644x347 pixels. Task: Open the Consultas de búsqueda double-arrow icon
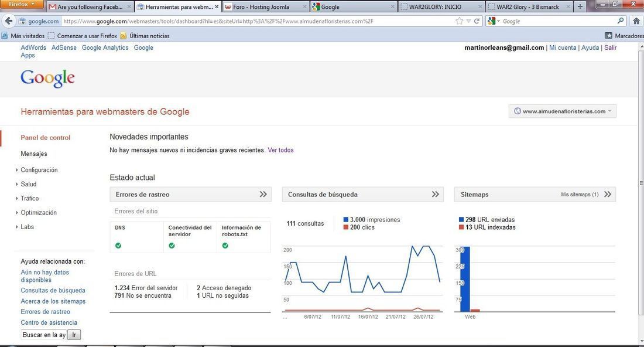(436, 194)
